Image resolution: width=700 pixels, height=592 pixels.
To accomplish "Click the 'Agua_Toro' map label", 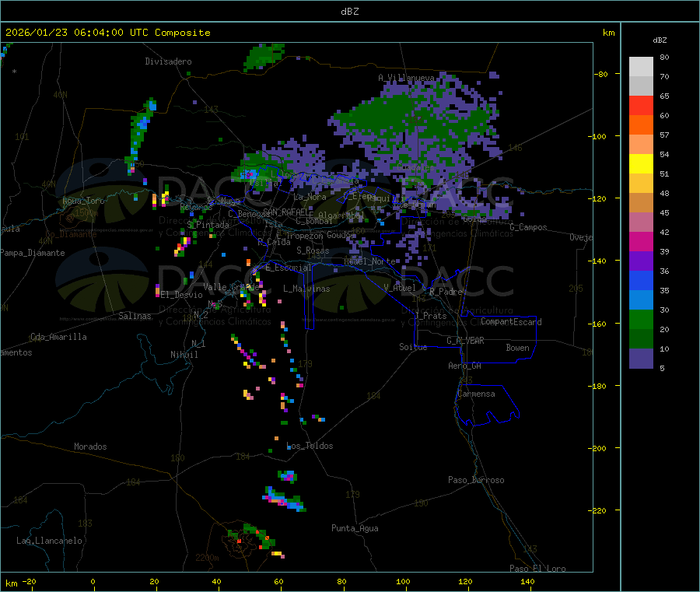I will 83,201.
